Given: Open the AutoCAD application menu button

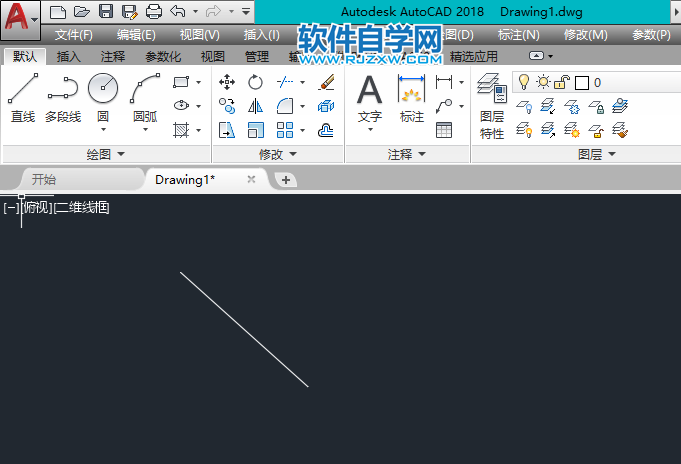Looking at the screenshot, I should click(x=20, y=18).
